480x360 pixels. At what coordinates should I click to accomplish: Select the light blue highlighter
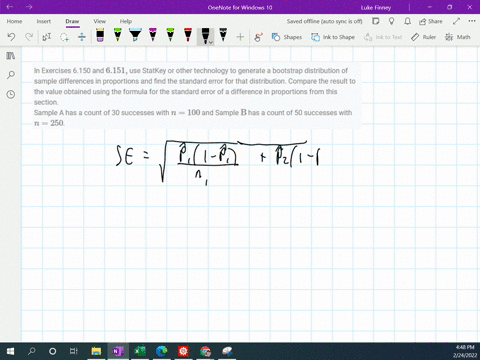[135, 35]
